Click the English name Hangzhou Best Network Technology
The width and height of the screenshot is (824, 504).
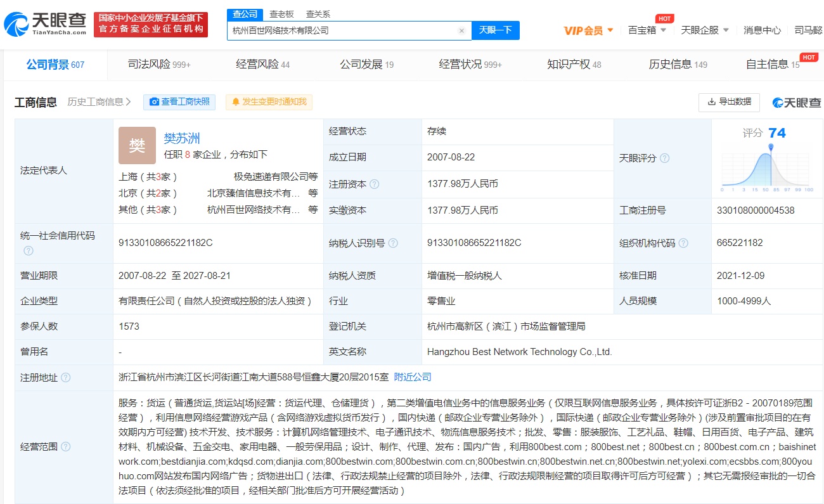pos(520,352)
